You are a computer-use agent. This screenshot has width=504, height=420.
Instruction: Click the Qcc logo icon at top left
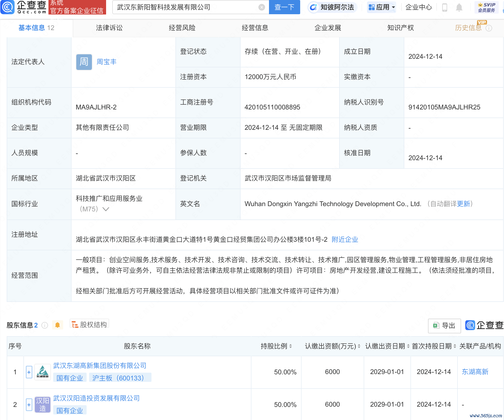point(8,7)
